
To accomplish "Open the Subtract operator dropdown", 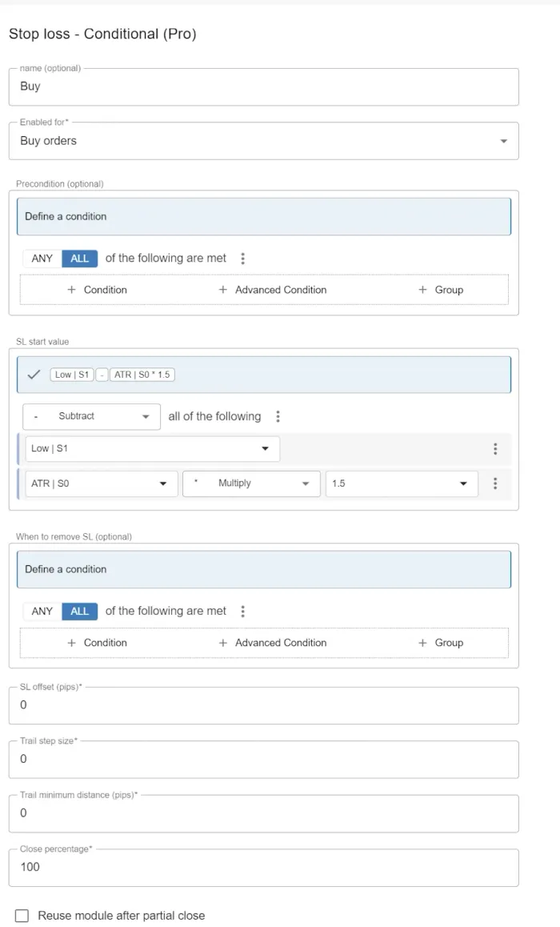I will click(x=90, y=416).
